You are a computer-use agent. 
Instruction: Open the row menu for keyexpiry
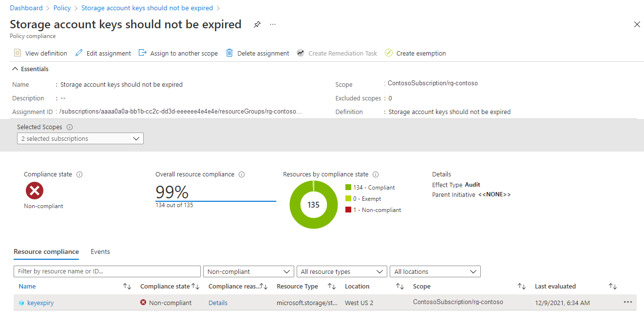[x=627, y=302]
